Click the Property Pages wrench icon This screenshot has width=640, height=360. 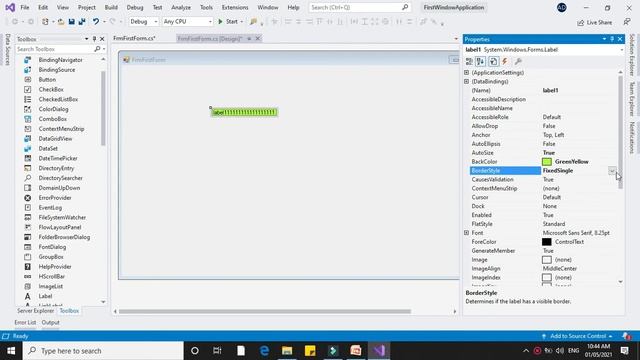click(x=518, y=61)
